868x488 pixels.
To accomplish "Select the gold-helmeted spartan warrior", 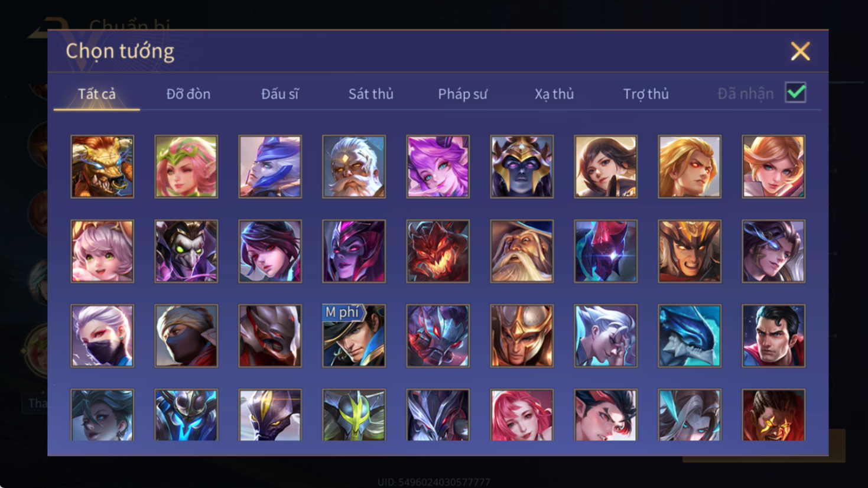I will coord(522,336).
